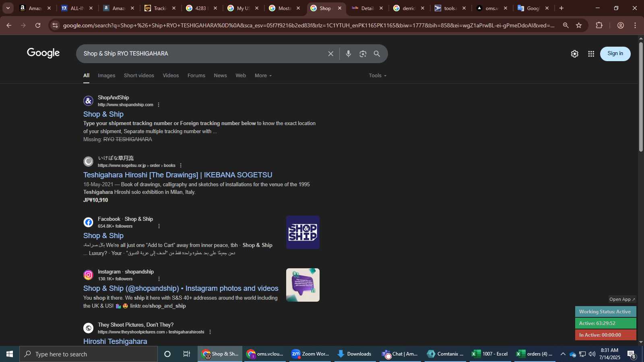The width and height of the screenshot is (644, 362).
Task: Expand the Tools dropdown
Action: click(x=378, y=76)
